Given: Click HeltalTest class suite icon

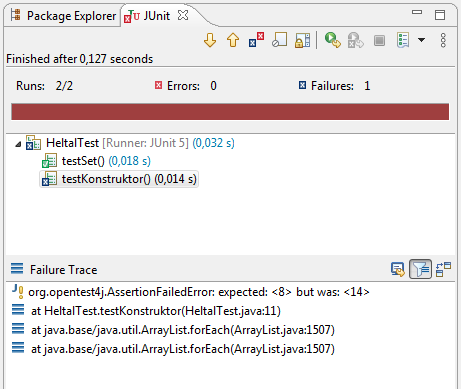Looking at the screenshot, I should (33, 143).
